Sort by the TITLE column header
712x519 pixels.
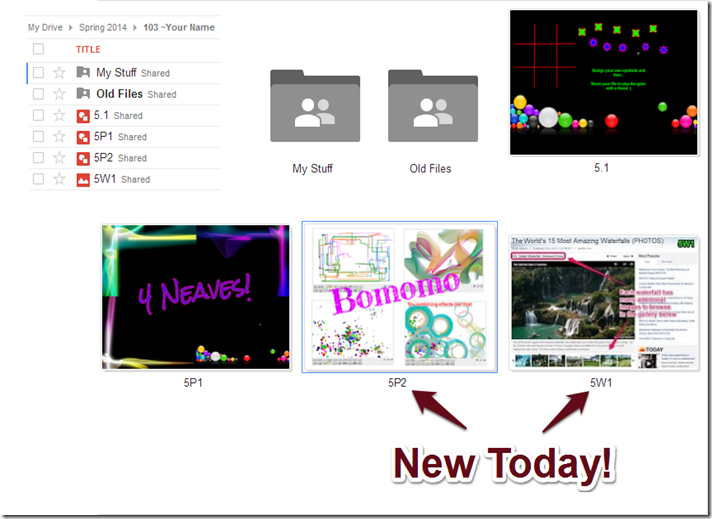(88, 49)
